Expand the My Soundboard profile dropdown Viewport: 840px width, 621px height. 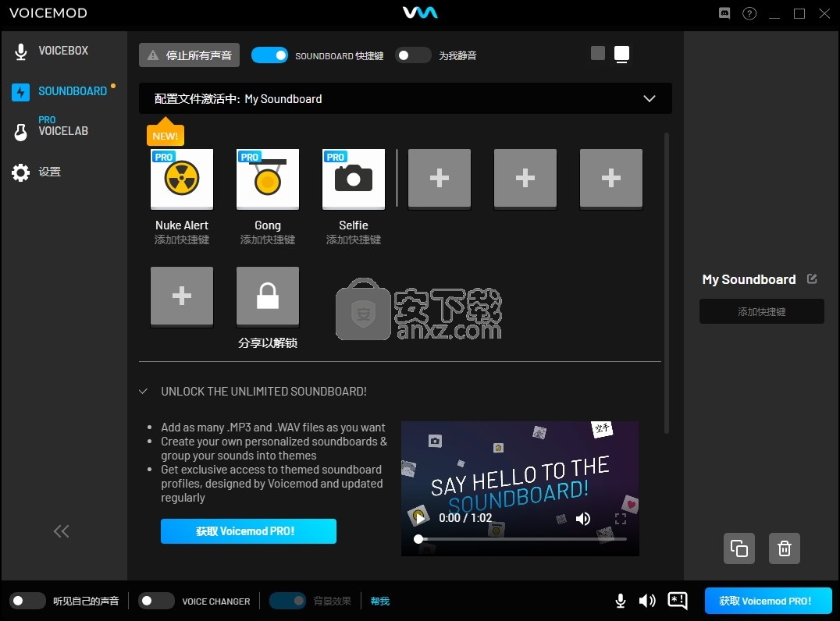point(650,98)
